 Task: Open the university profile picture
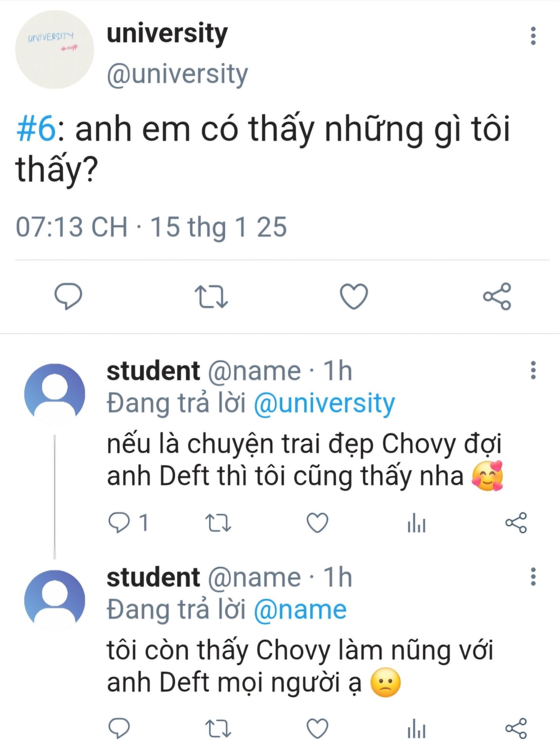[54, 49]
